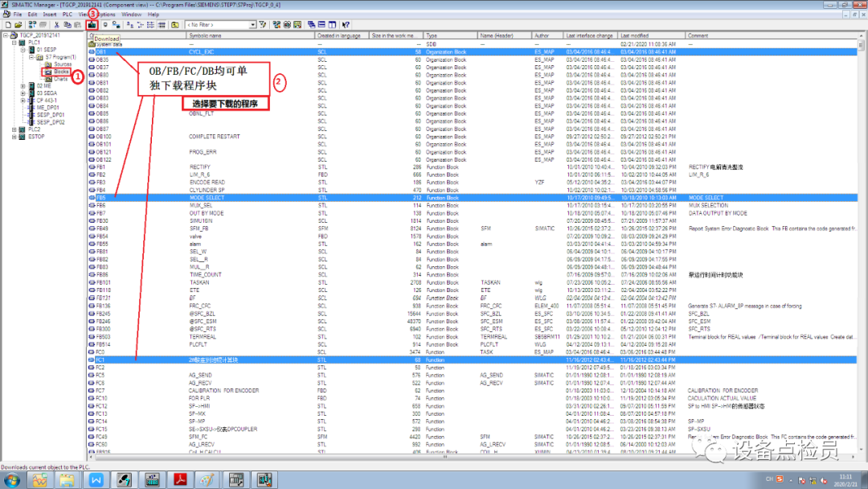Switch to List view
The image size is (868, 489).
pos(150,24)
